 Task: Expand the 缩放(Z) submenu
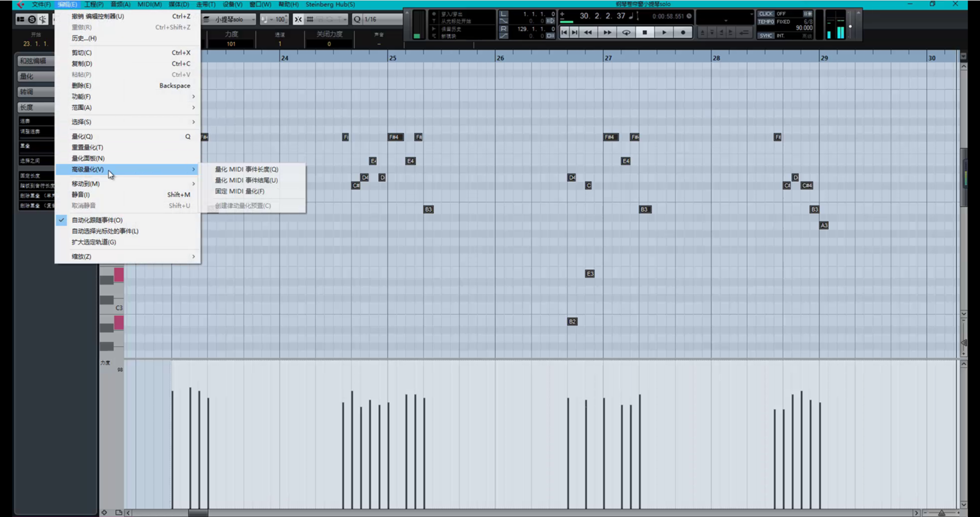pos(128,256)
